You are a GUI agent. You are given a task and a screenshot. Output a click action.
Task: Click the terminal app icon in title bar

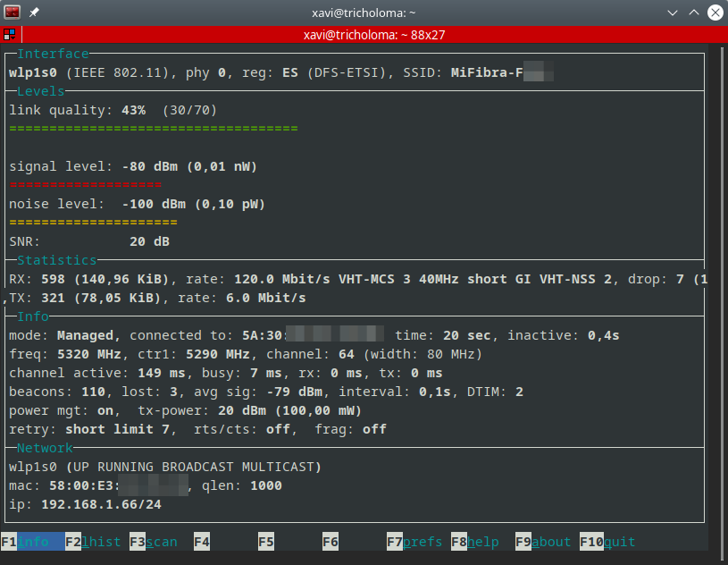pos(13,13)
